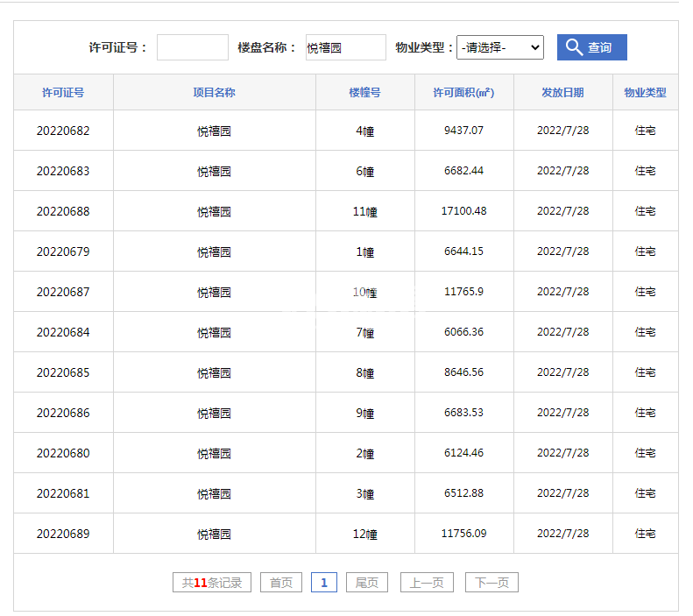Click the magnifier icon in 查询 button
This screenshot has width=693, height=616.
tap(574, 46)
